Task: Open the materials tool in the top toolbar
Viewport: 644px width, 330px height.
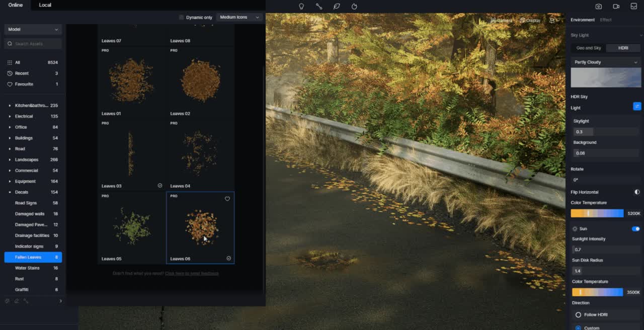Action: pyautogui.click(x=319, y=6)
